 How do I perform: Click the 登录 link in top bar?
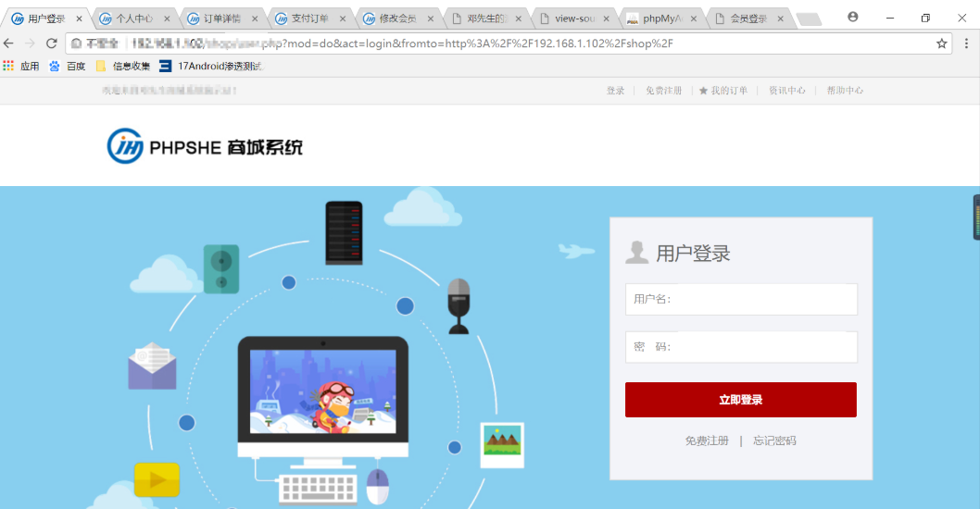[x=616, y=91]
